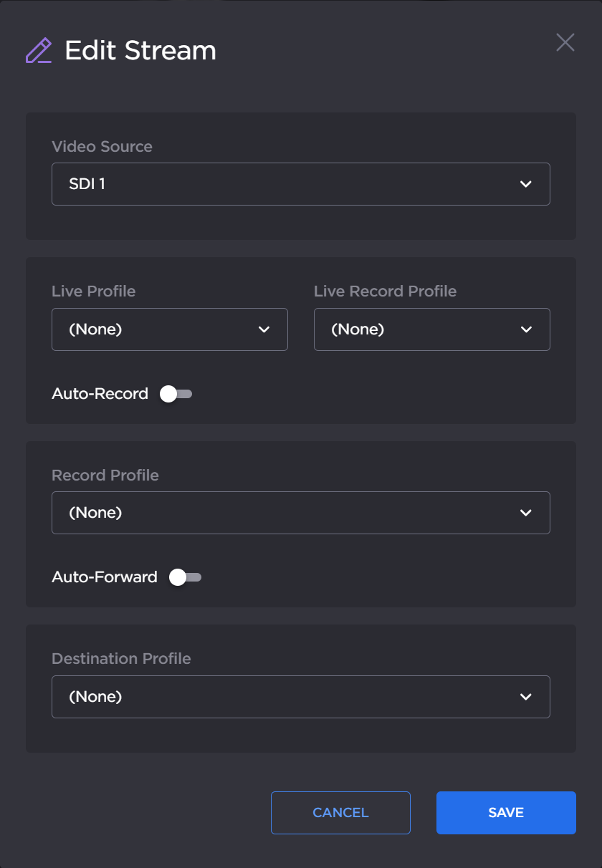Click the pencil edit icon beside Edit Stream
This screenshot has height=868, width=602.
(39, 51)
